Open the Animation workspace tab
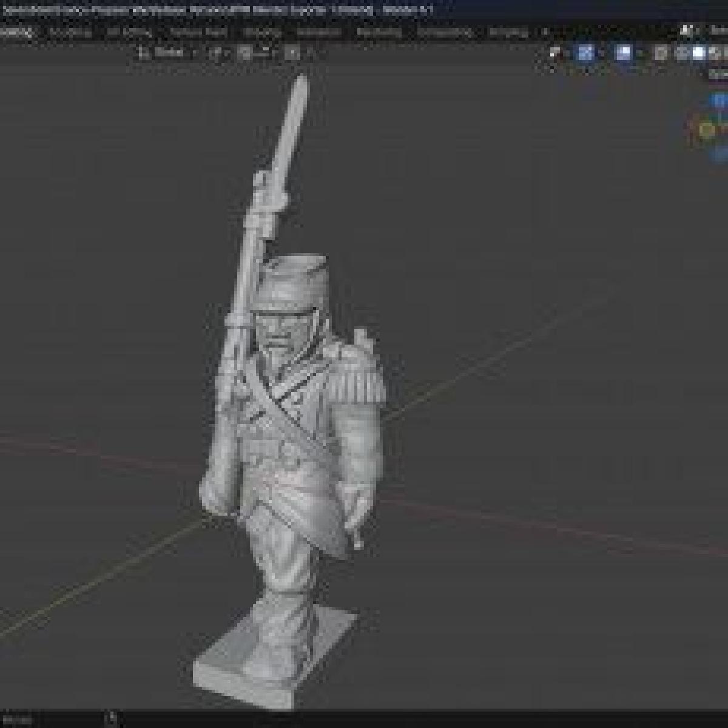The height and width of the screenshot is (728, 728). (318, 32)
